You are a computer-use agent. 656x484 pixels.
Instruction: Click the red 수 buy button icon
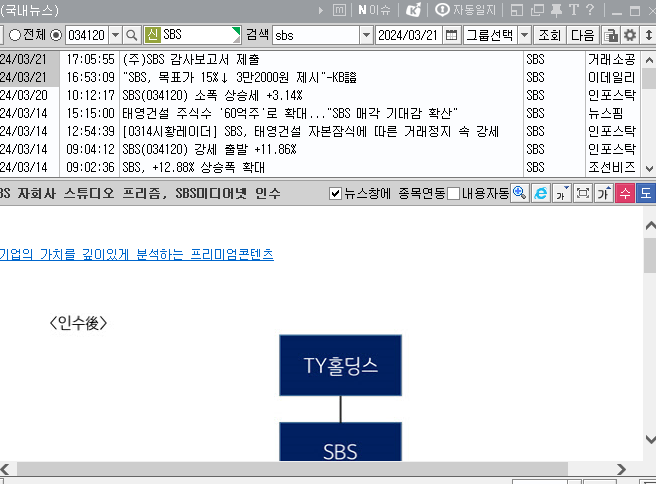point(625,193)
